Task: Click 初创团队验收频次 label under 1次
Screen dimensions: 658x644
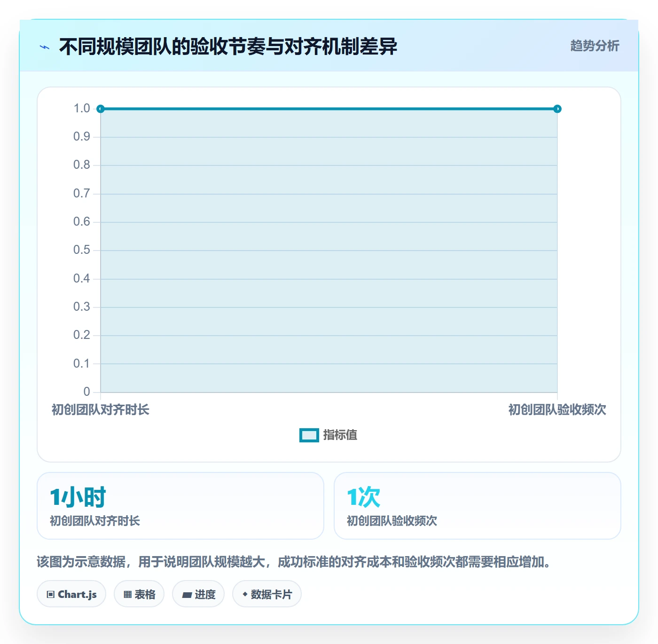Action: pos(392,521)
